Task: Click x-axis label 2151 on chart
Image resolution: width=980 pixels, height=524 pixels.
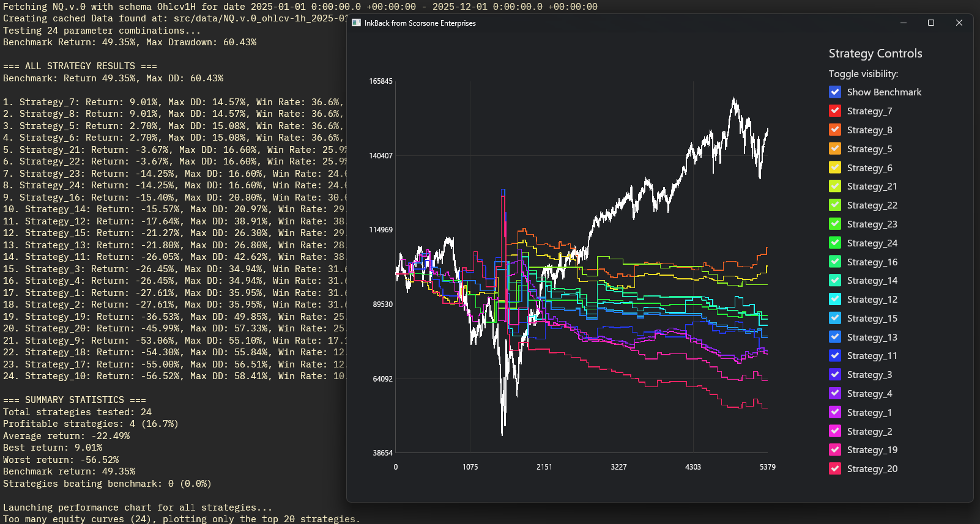Action: tap(544, 467)
